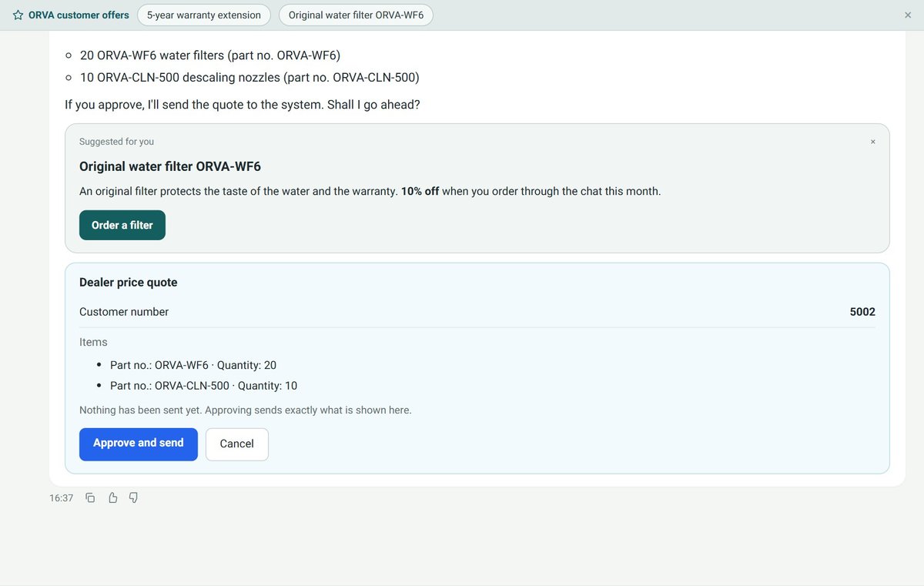
Task: Click the Items label in the quote
Action: coord(93,342)
